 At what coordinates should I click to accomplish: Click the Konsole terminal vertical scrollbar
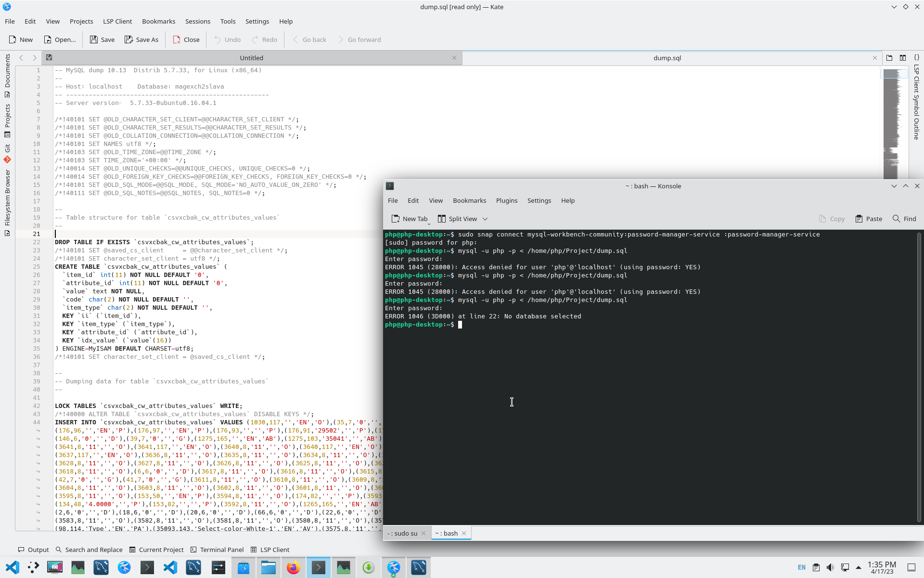click(x=919, y=376)
